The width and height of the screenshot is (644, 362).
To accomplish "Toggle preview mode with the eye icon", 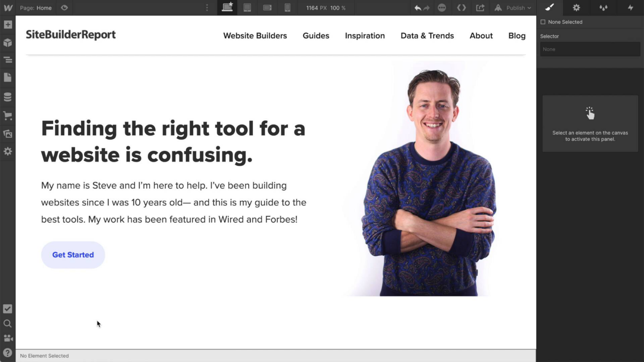I will click(64, 8).
